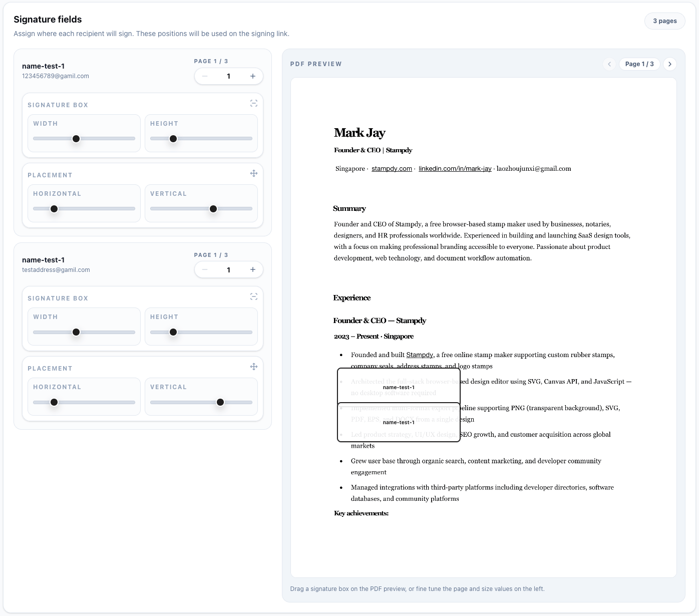The image size is (699, 616).
Task: Click the "Managed integrations with third-party platforms" bullet
Action: 482,493
